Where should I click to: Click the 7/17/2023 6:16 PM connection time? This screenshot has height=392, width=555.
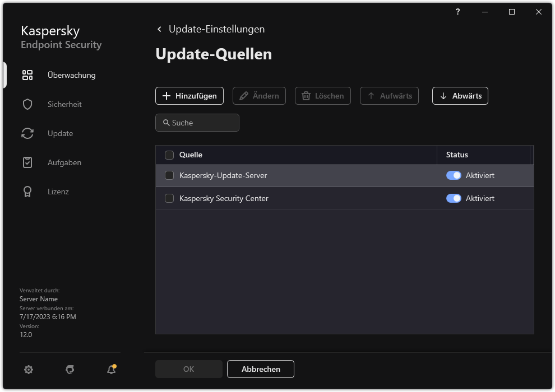pyautogui.click(x=48, y=317)
